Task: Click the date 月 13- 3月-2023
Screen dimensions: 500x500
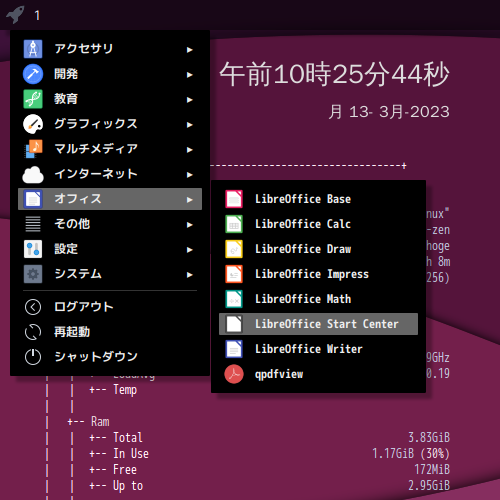Action: (x=389, y=112)
